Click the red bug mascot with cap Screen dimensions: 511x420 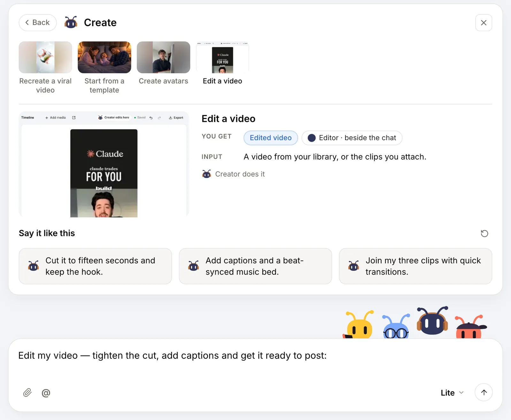coord(470,327)
